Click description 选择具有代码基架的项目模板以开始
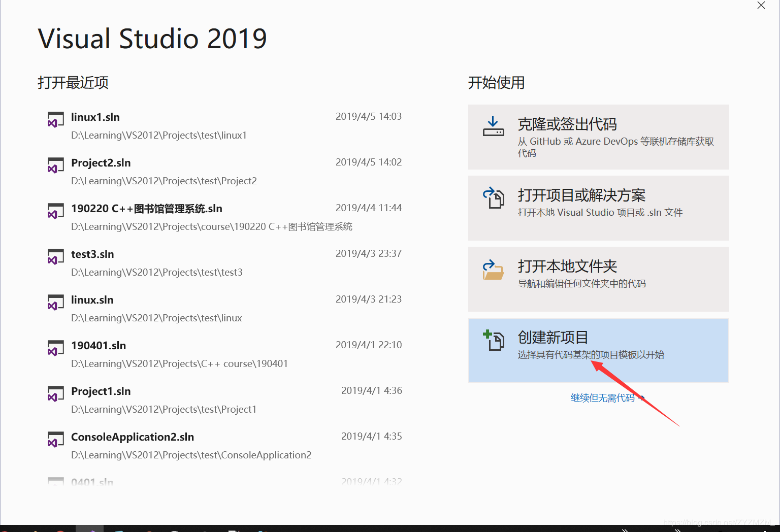 591,355
